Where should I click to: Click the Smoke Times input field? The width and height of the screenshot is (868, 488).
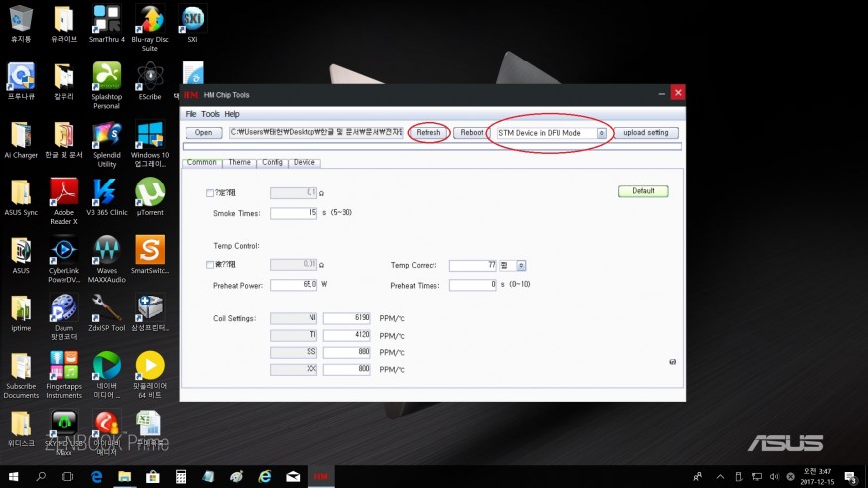[294, 213]
